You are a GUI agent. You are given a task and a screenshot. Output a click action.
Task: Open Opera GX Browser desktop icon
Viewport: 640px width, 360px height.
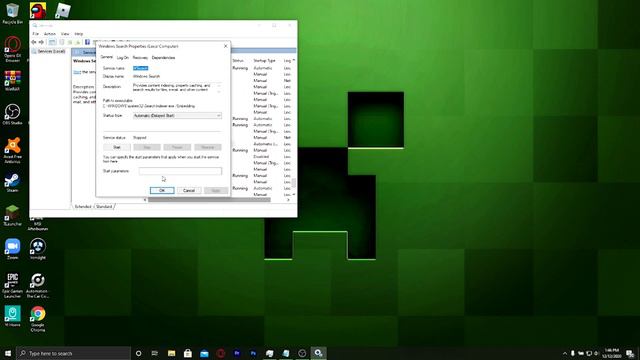(12, 49)
